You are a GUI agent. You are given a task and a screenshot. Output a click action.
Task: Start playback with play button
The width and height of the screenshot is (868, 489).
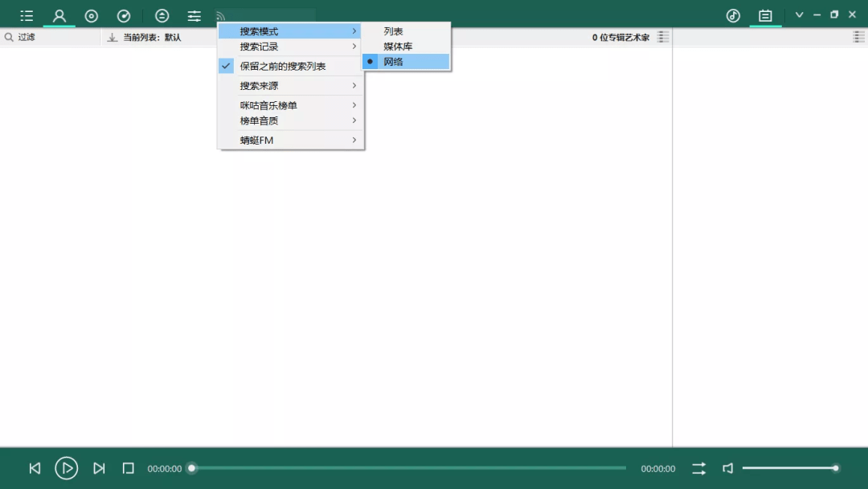[67, 469]
